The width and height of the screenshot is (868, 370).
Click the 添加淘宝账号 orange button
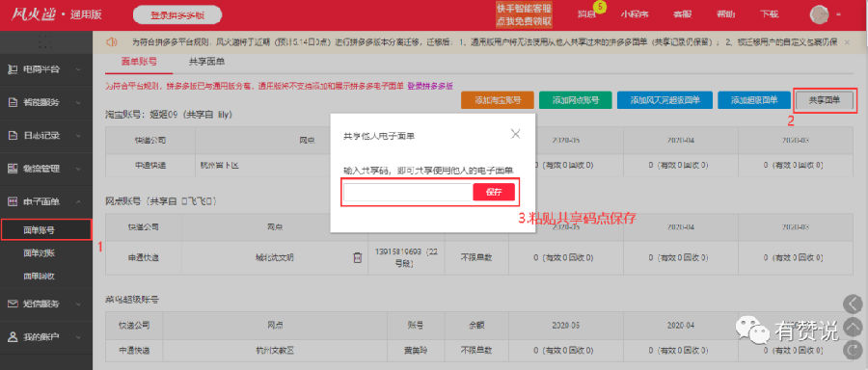[497, 100]
